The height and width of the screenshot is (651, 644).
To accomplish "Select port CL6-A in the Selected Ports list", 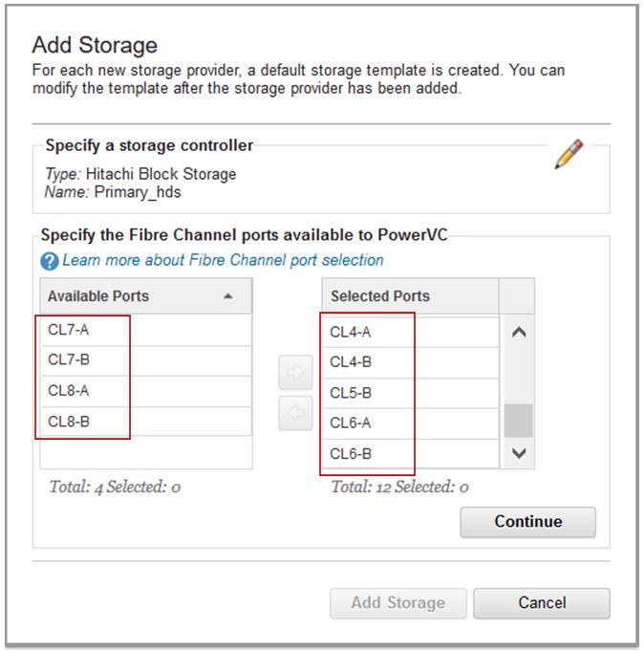I will click(x=411, y=423).
